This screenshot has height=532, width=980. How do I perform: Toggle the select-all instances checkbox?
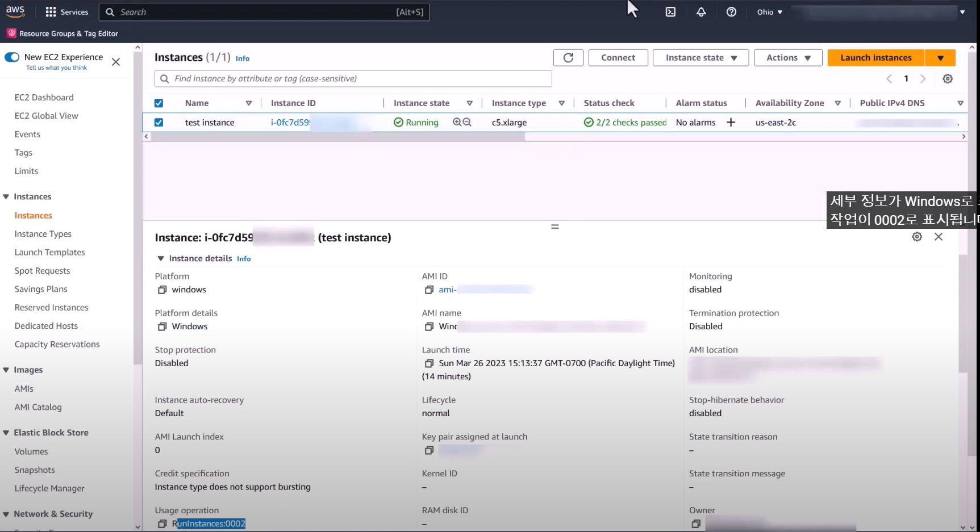pyautogui.click(x=159, y=103)
